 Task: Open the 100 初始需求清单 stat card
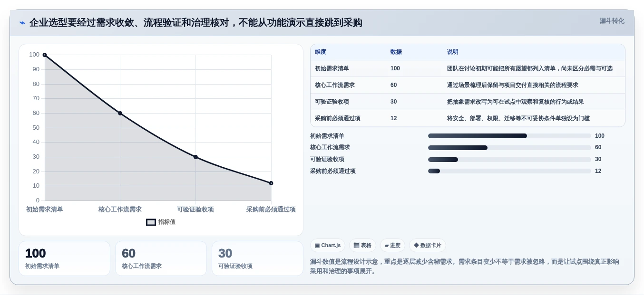pyautogui.click(x=65, y=258)
